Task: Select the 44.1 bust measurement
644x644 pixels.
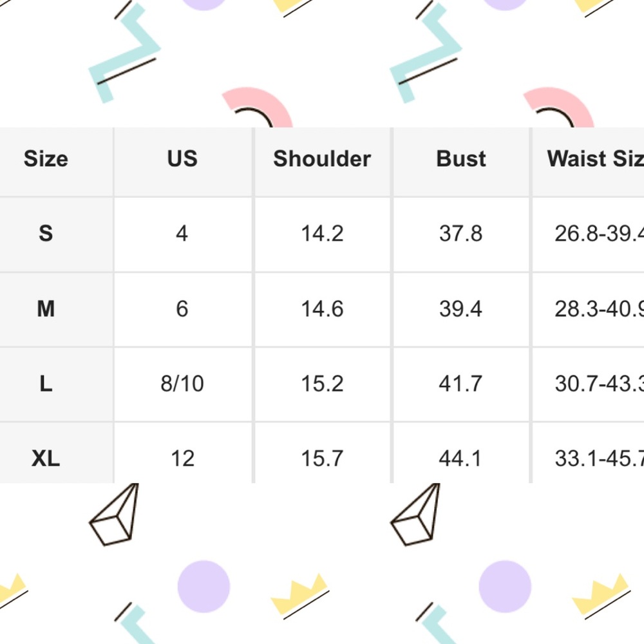Action: (x=461, y=459)
